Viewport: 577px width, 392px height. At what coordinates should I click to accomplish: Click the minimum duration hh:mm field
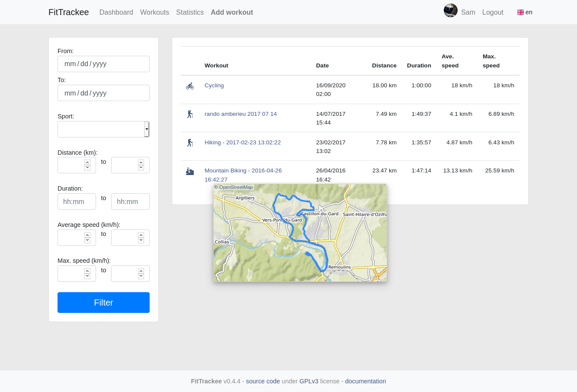point(77,201)
